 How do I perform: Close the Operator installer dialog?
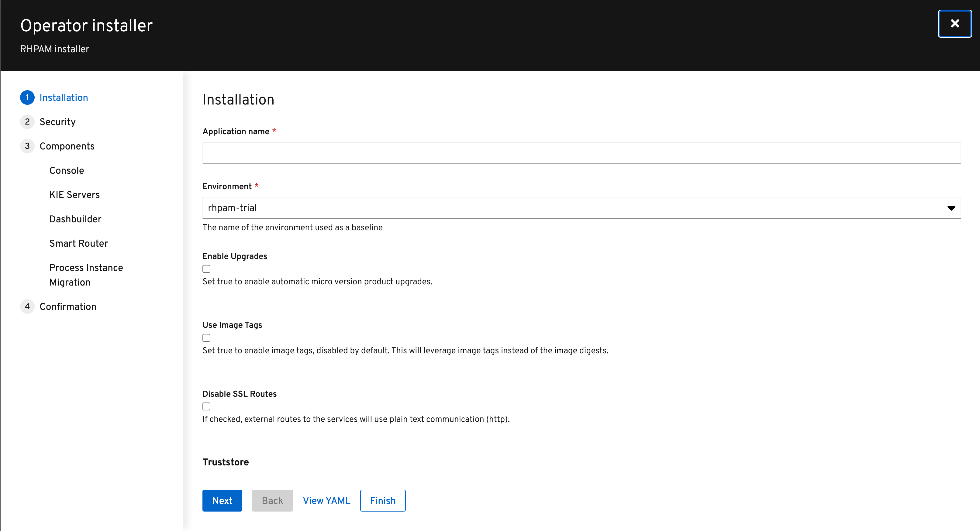tap(954, 24)
